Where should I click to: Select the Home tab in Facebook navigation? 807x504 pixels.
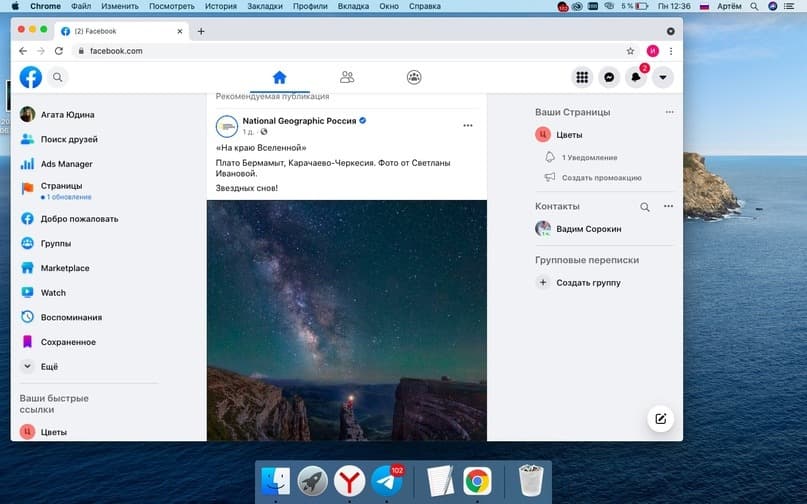(279, 77)
